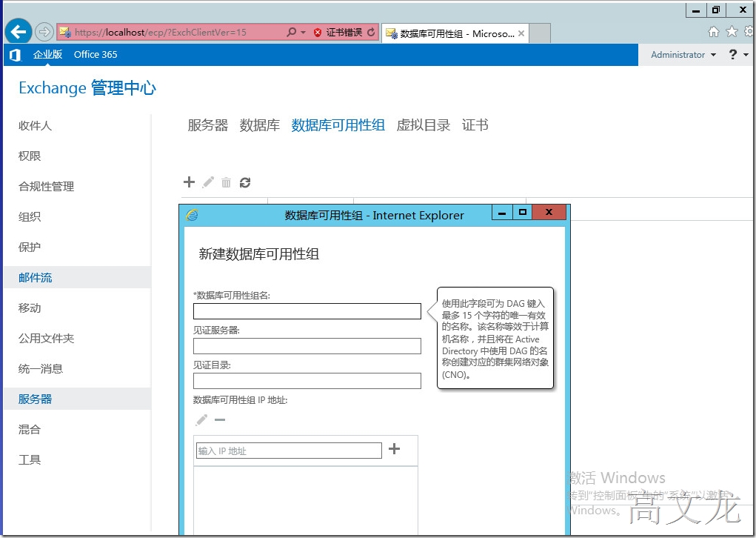756x538 pixels.
Task: Click the search magnifier in address bar
Action: coord(291,33)
